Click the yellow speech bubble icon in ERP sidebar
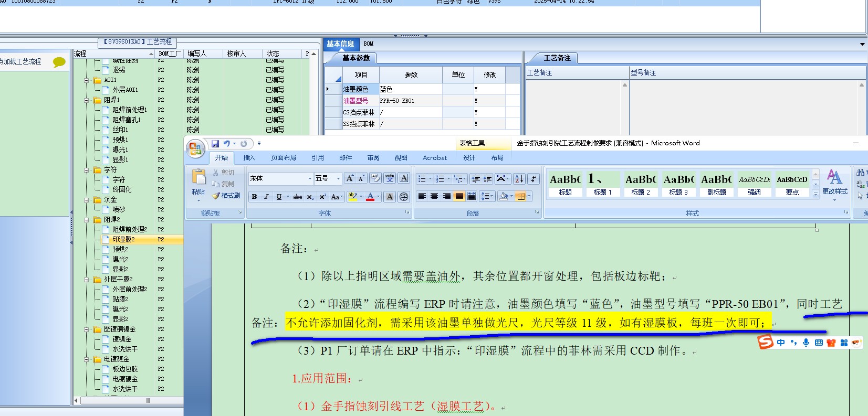The image size is (868, 416). (x=59, y=62)
